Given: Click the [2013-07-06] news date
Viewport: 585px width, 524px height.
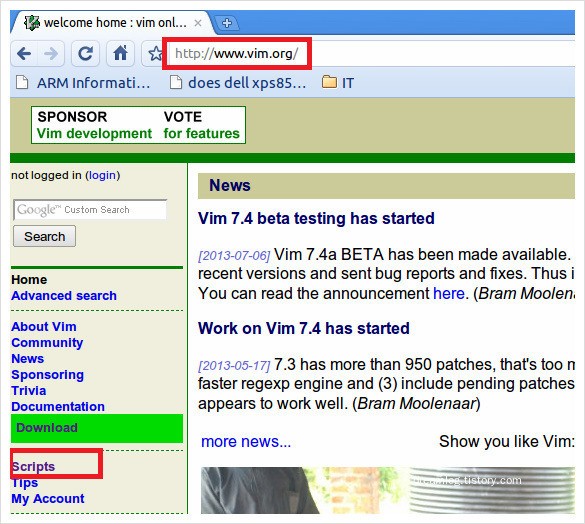Looking at the screenshot, I should point(234,256).
